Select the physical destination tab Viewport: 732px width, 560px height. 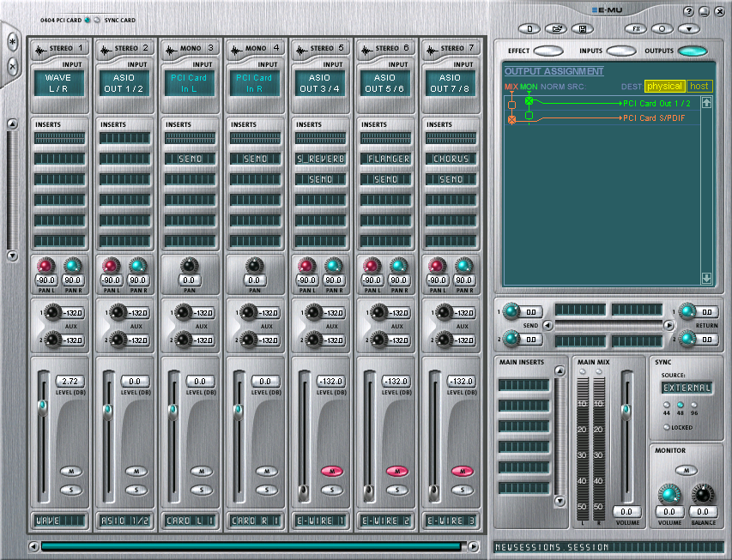pyautogui.click(x=665, y=87)
